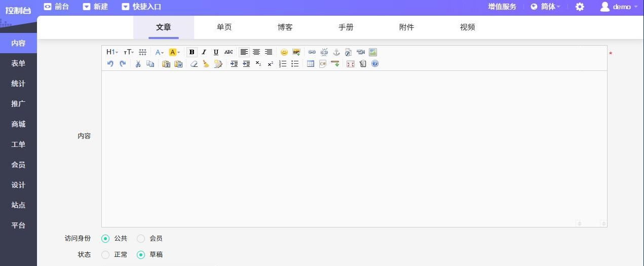Insert an emoticon via the smiley icon
This screenshot has height=266, width=644.
click(x=284, y=52)
